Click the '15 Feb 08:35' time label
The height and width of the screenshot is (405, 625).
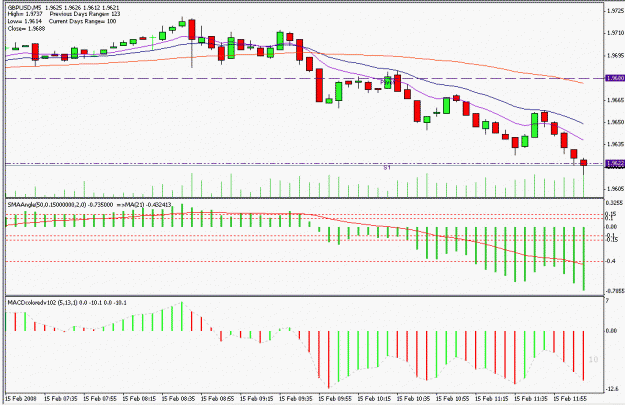178,398
